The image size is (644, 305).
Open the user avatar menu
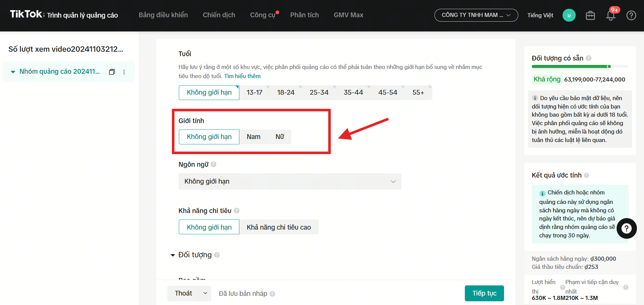click(569, 15)
